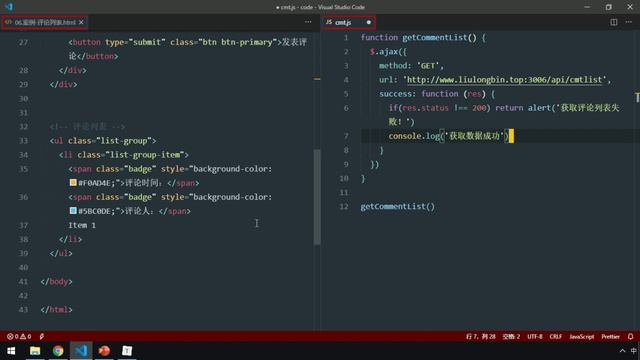Screen dimensions: 640x360
Task: Click line number 12 in cmt.js
Action: 344,207
